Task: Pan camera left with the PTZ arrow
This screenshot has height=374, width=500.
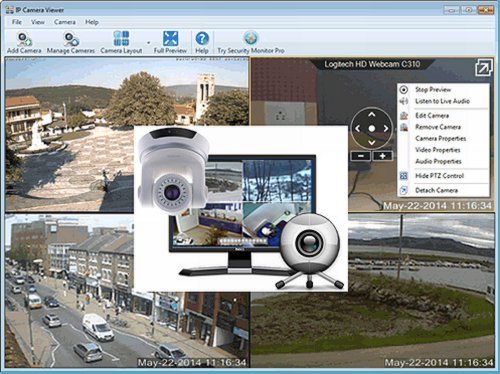Action: pos(358,128)
